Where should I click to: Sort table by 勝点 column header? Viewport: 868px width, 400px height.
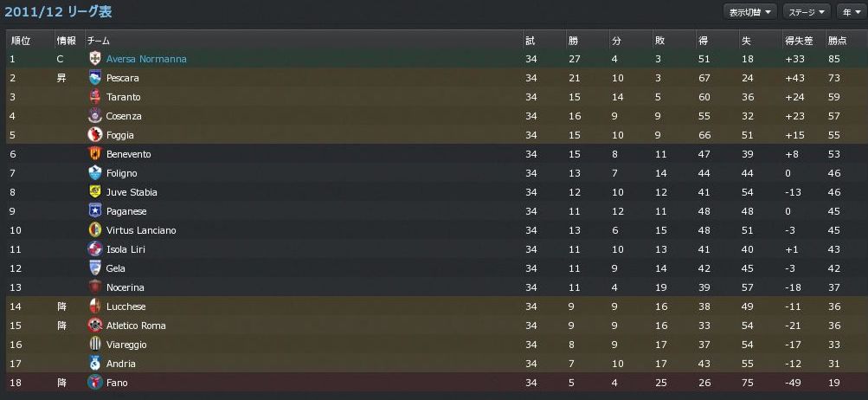pyautogui.click(x=837, y=41)
